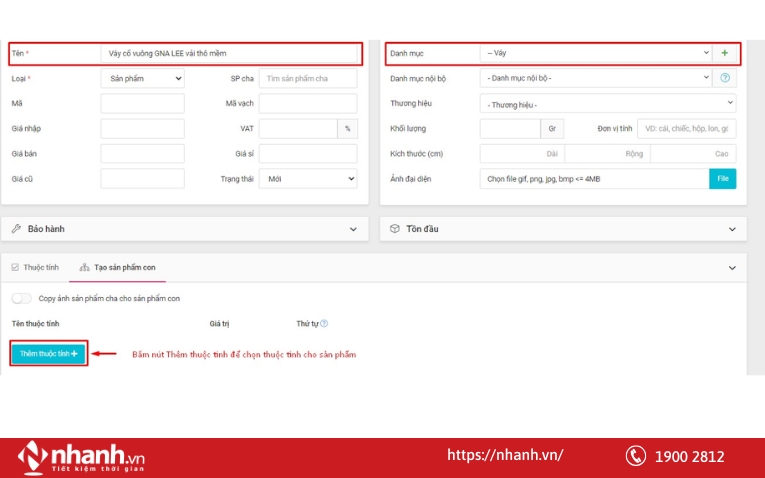Click the Gr unit addon of Khối lượng
Viewport: 765px width, 478px height.
click(552, 128)
